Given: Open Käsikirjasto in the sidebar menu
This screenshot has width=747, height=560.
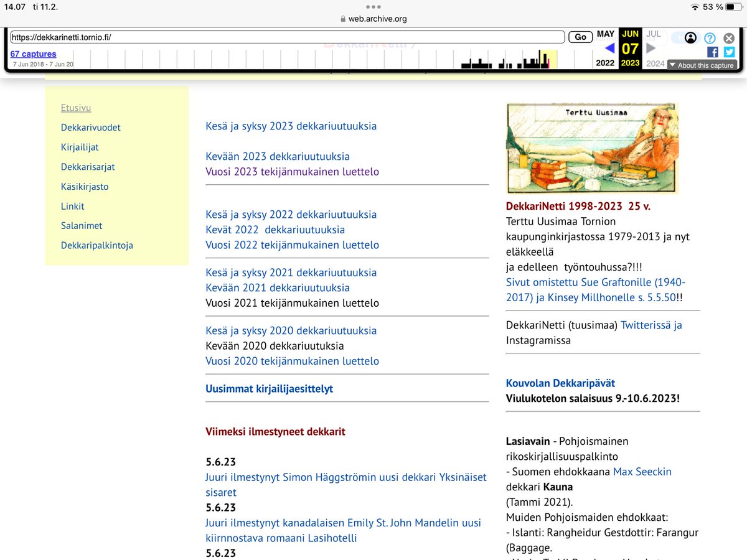Looking at the screenshot, I should 85,187.
